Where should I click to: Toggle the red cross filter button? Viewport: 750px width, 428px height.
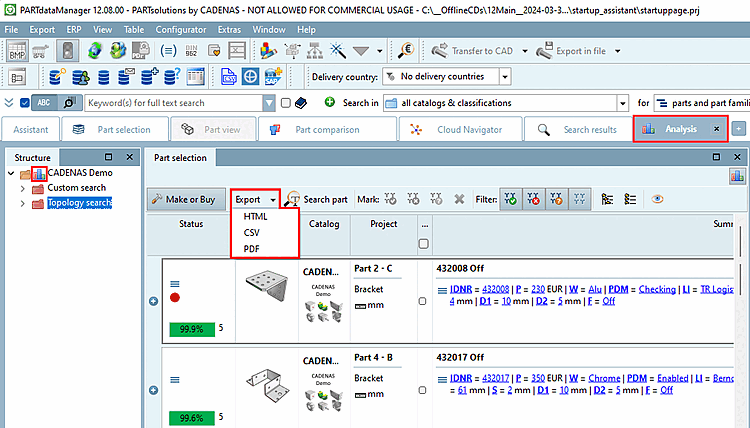pos(533,199)
